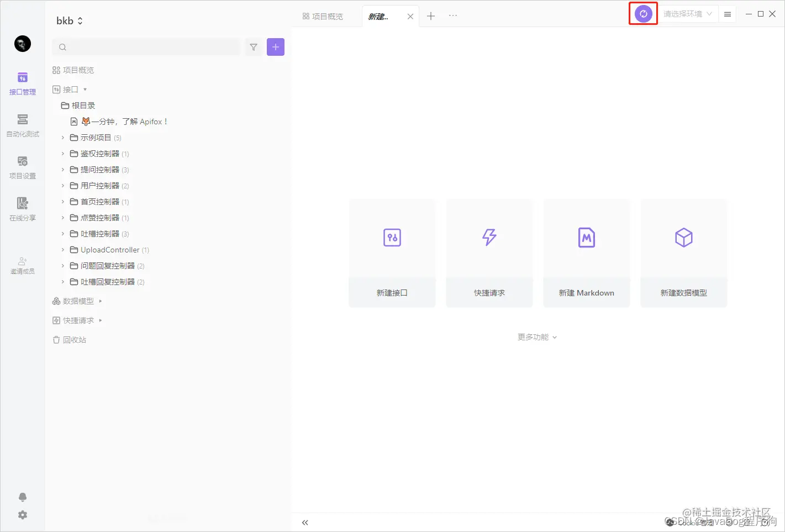Select the 问题回复控制器 folder name

[x=108, y=266]
